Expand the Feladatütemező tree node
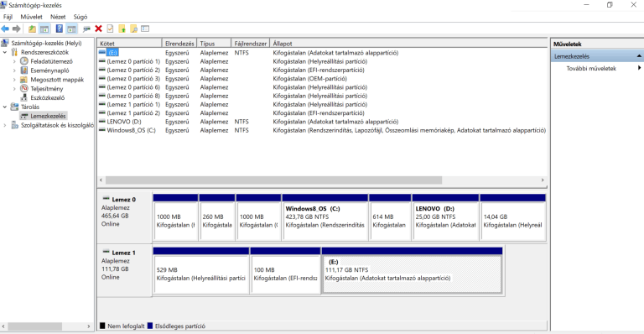The height and width of the screenshot is (334, 644). point(14,61)
